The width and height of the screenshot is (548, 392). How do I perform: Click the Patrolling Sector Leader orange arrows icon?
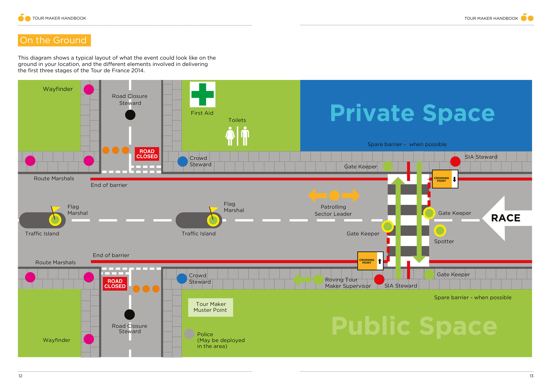pyautogui.click(x=334, y=195)
